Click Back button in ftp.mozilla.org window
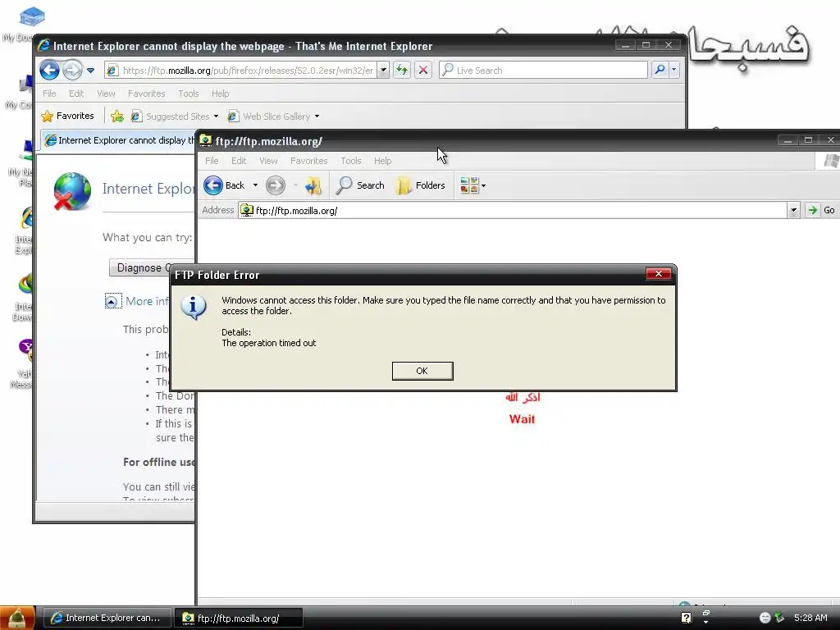Viewport: 840px width, 630px height. tap(225, 185)
